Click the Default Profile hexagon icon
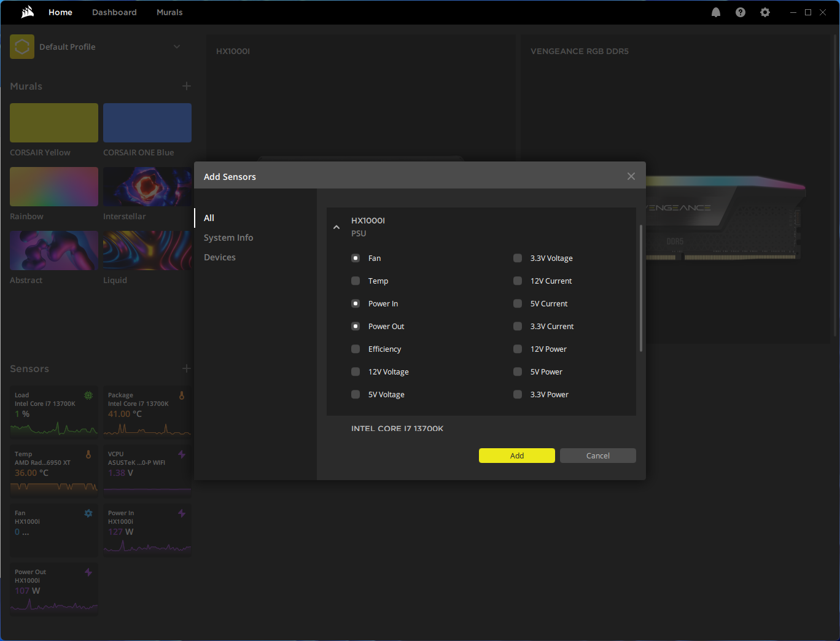 coord(22,47)
